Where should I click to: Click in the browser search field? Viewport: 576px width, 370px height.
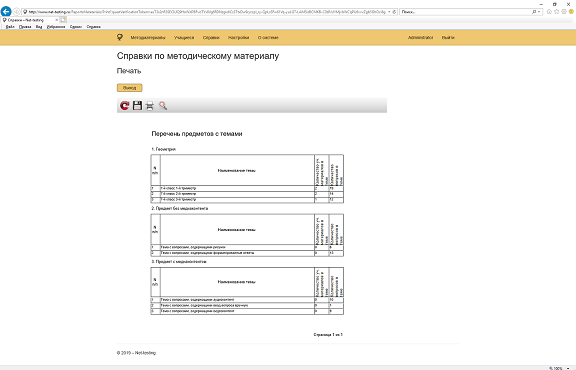click(x=465, y=12)
